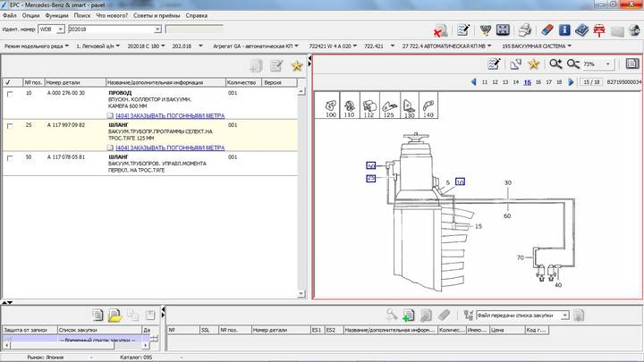The height and width of the screenshot is (362, 644).
Task: Click the detach picture window icon
Action: [x=515, y=63]
